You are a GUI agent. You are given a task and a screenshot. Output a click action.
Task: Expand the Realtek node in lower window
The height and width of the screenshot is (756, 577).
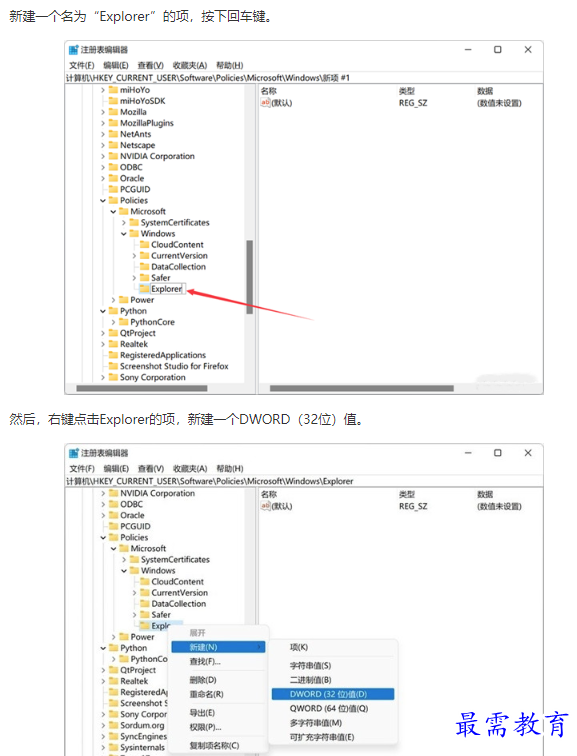point(103,681)
